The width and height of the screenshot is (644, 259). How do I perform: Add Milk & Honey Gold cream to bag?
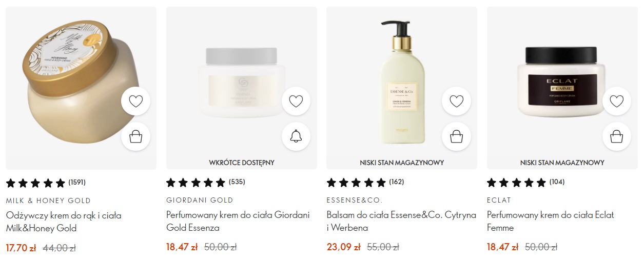coord(136,136)
